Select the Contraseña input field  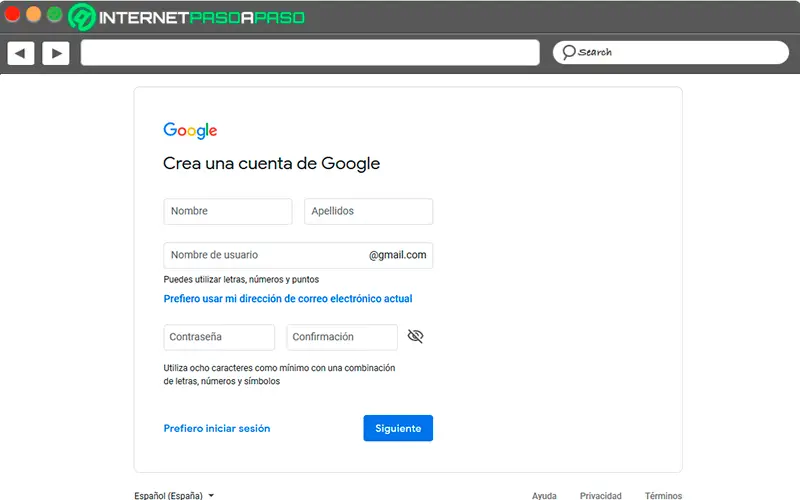click(x=219, y=337)
